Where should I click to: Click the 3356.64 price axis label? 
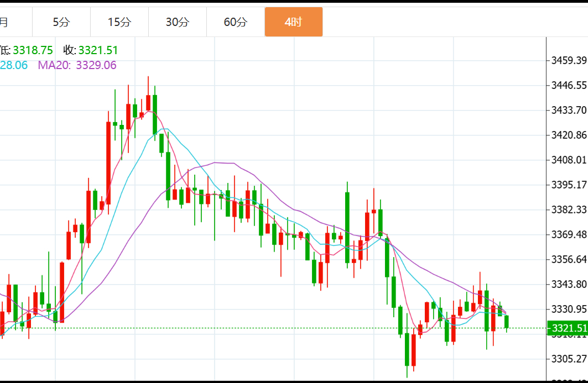pyautogui.click(x=569, y=259)
